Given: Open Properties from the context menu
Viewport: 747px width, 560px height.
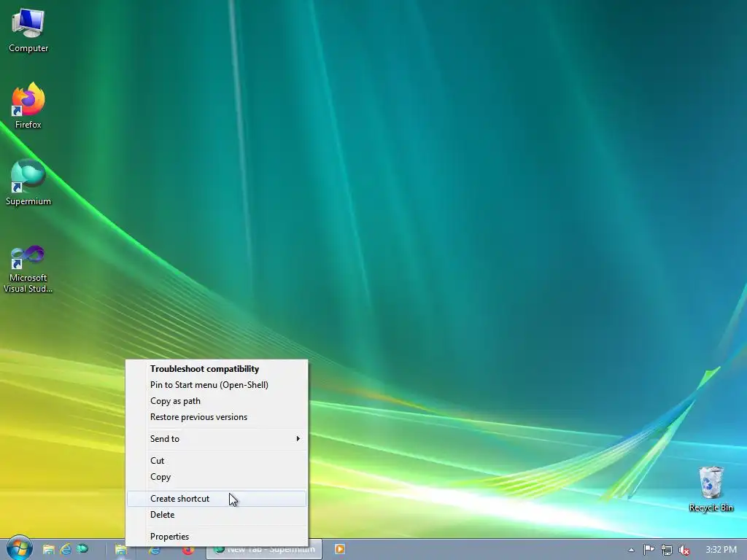Looking at the screenshot, I should pyautogui.click(x=217, y=537).
